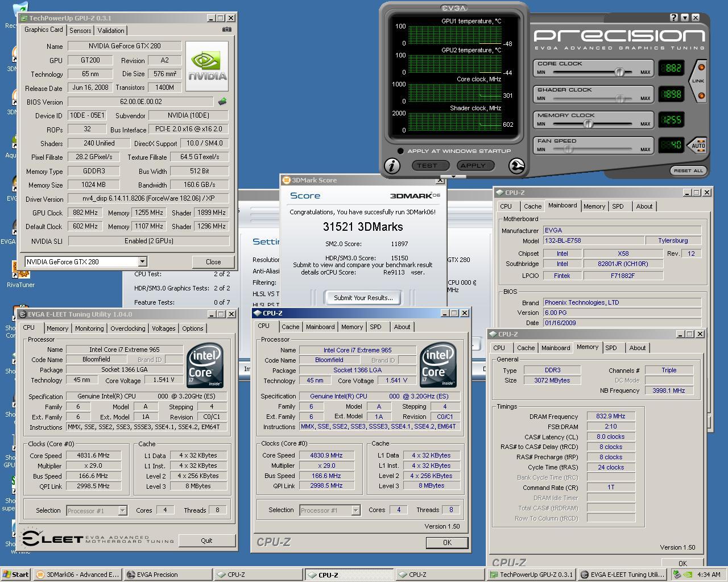The height and width of the screenshot is (582, 728).
Task: Click the Fan Speed slider handle
Action: tap(568, 149)
